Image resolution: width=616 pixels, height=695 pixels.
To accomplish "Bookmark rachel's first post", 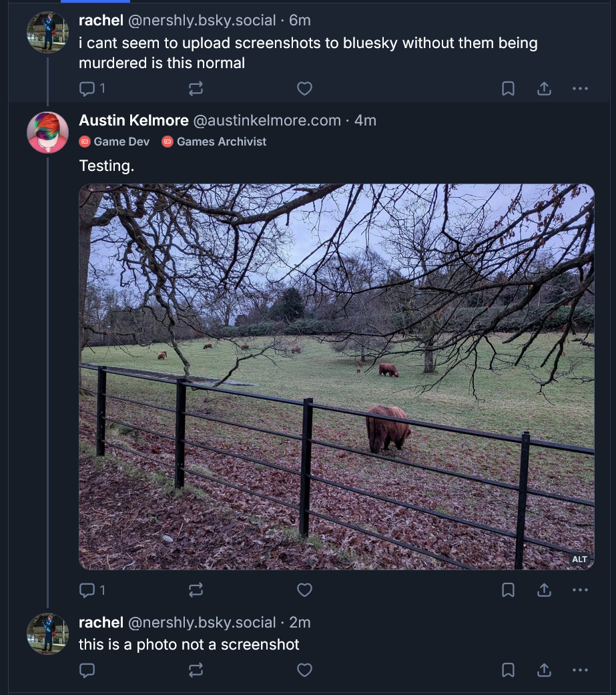I will click(x=508, y=88).
